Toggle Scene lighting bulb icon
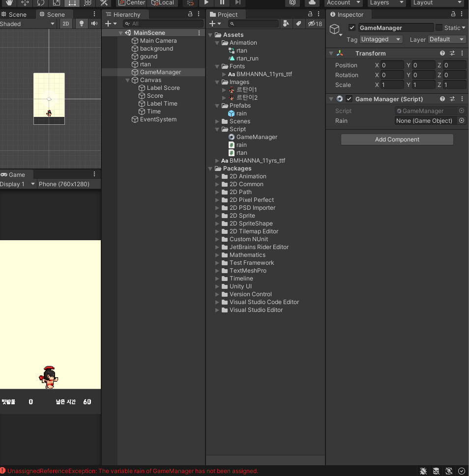The height and width of the screenshot is (476, 469). pos(82,24)
